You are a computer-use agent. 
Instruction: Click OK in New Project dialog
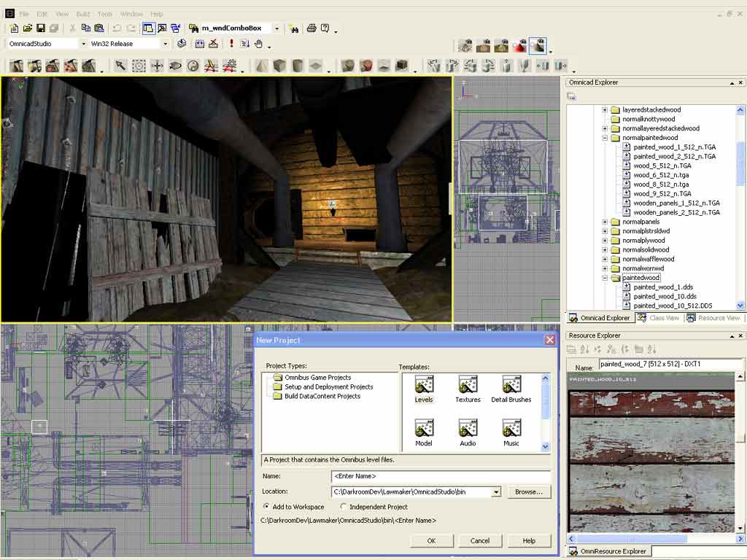coord(431,540)
